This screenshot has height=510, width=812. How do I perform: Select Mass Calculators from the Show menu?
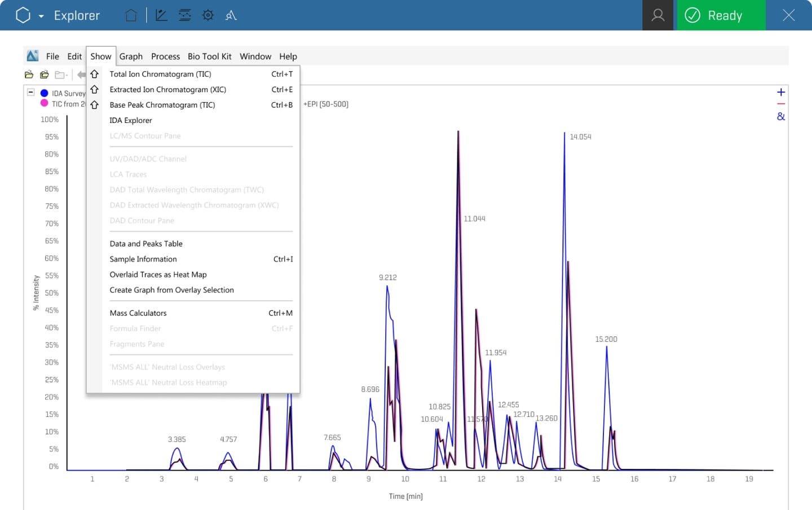138,313
